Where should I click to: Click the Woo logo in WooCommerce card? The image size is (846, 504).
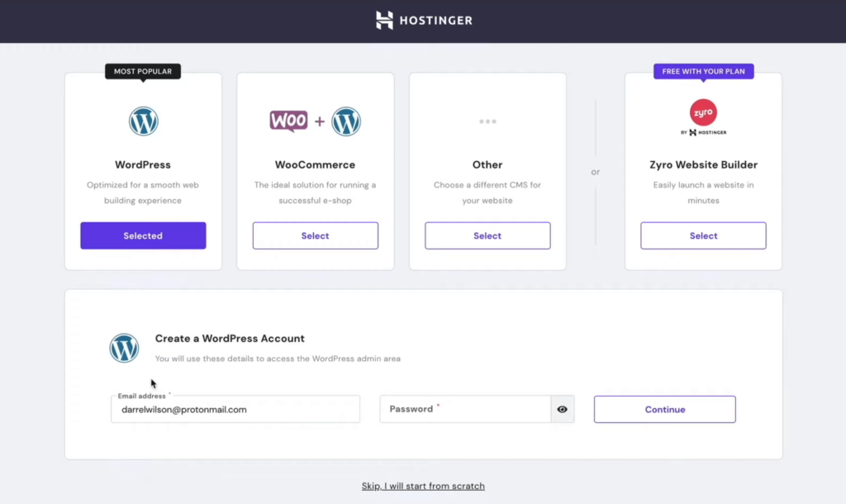288,121
